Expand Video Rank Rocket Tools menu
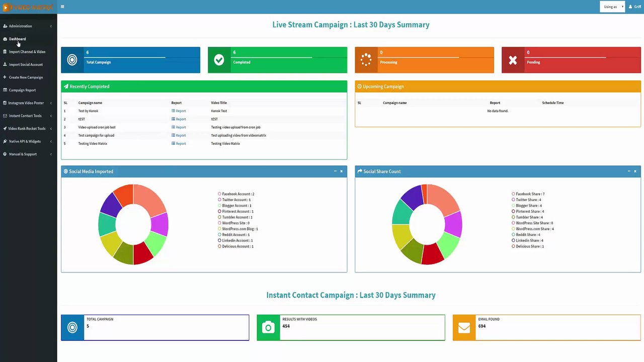644x362 pixels. coord(28,129)
